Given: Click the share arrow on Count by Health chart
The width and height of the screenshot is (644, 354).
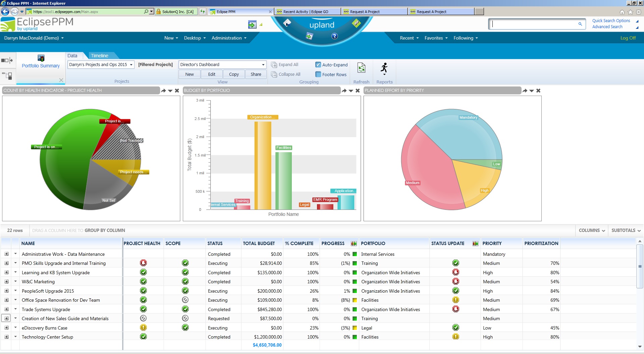Looking at the screenshot, I should [x=164, y=91].
